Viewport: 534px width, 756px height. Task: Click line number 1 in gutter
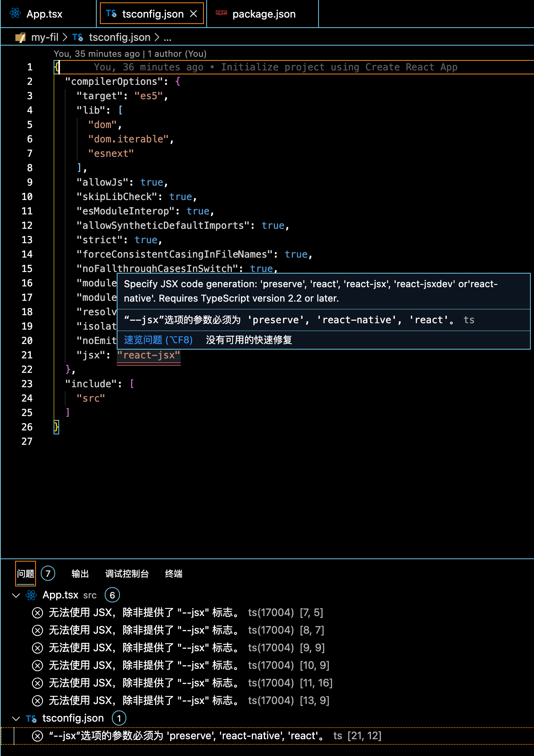30,67
